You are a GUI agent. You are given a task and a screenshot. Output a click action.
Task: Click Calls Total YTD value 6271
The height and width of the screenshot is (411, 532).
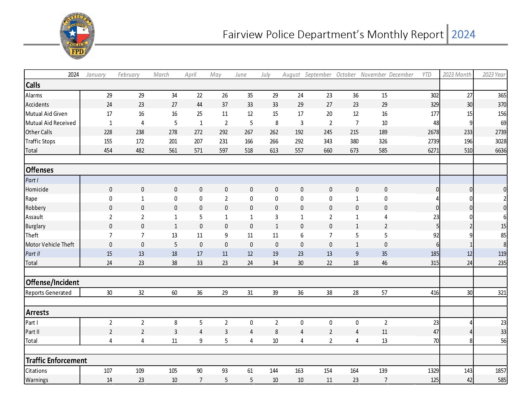433,150
